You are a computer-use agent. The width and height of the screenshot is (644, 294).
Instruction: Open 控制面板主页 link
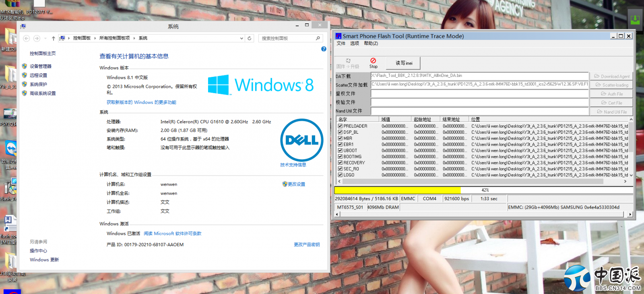tap(43, 53)
